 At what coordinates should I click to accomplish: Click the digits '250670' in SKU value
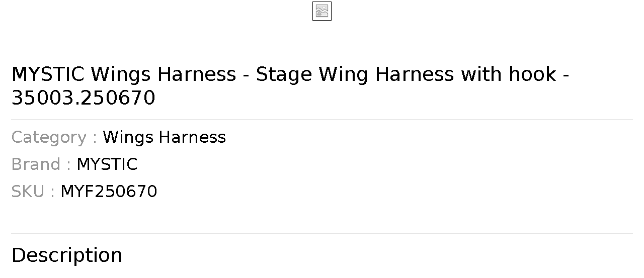click(x=126, y=192)
